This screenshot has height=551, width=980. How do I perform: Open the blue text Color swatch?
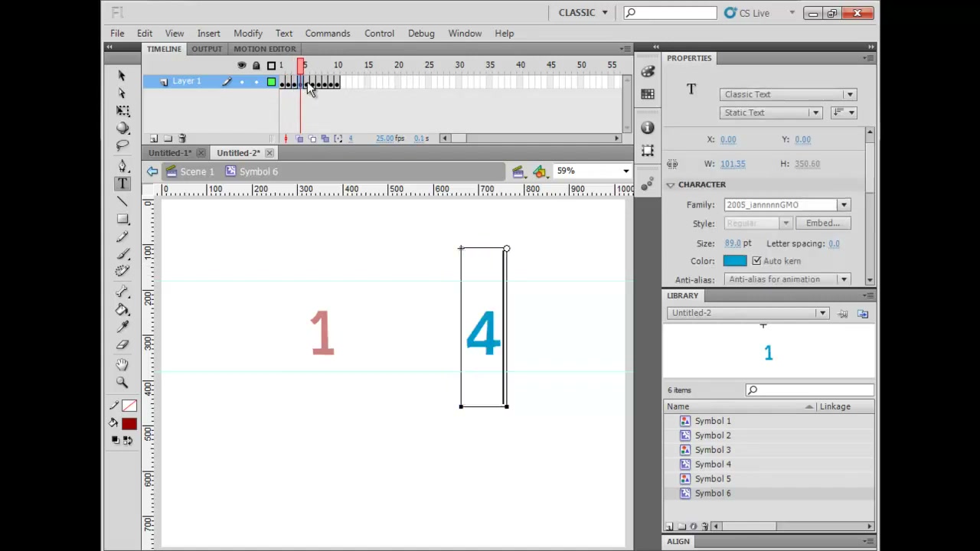[x=734, y=261]
